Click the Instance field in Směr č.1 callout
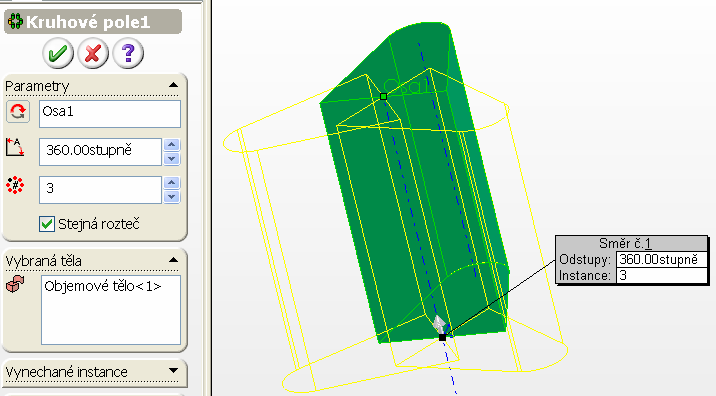Viewport: 716px width, 396px height. coord(661,275)
